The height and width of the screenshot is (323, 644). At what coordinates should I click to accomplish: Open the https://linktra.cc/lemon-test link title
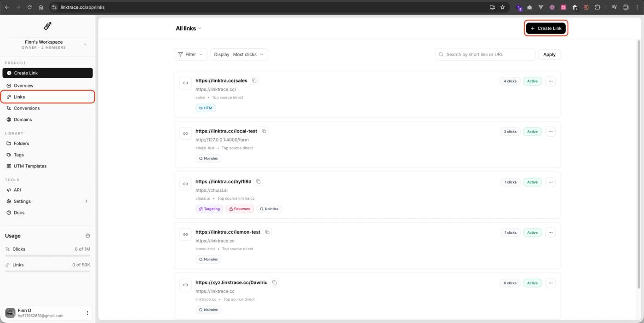[x=228, y=232]
